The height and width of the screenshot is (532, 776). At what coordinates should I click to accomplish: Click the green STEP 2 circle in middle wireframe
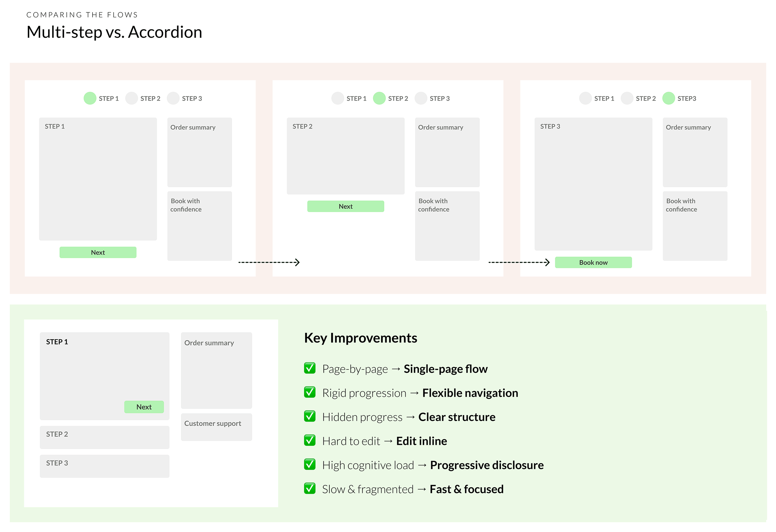379,98
